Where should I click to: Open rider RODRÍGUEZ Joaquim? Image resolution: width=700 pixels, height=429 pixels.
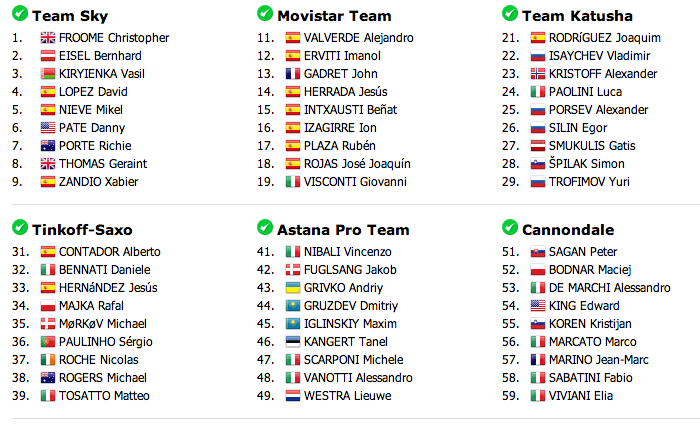604,38
